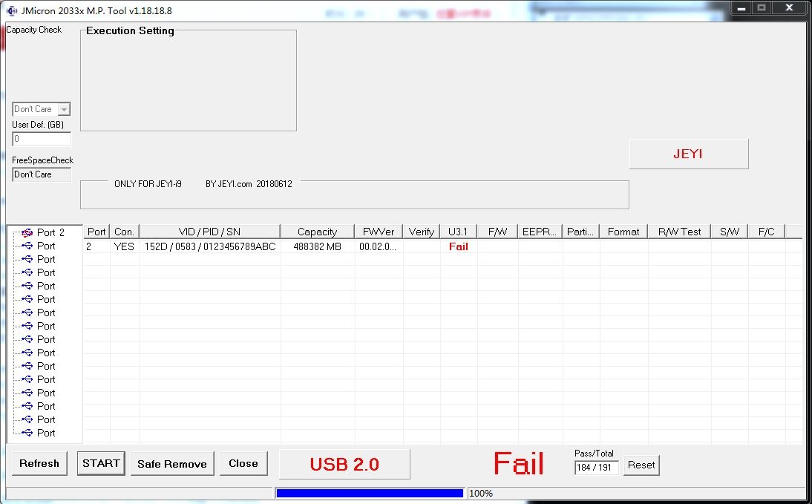The image size is (812, 504).
Task: Reset the Pass/Total counter
Action: tap(641, 465)
